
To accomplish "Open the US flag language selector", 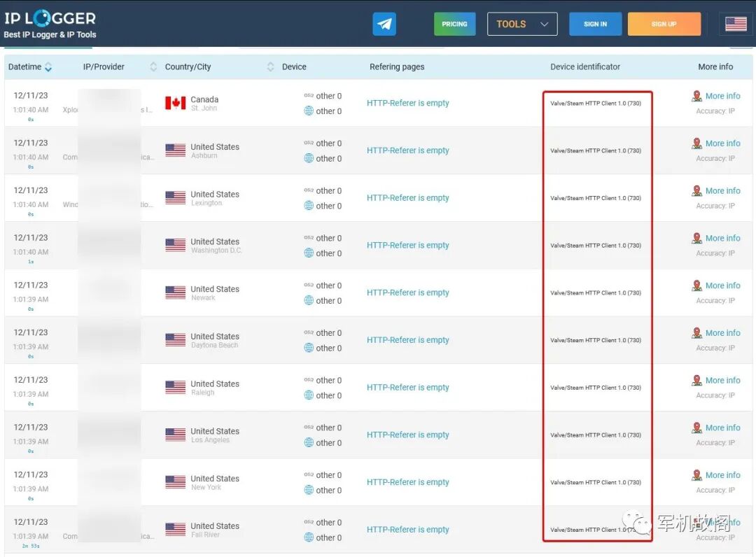I will (x=736, y=24).
